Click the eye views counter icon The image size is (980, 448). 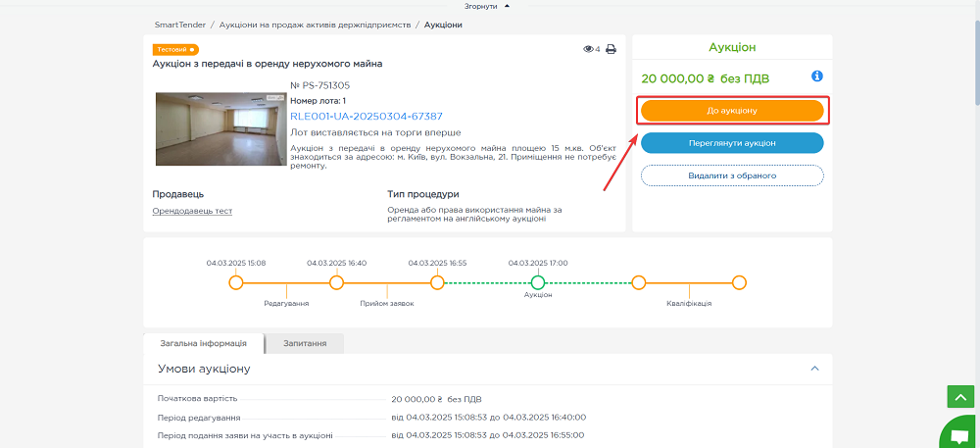pyautogui.click(x=588, y=49)
